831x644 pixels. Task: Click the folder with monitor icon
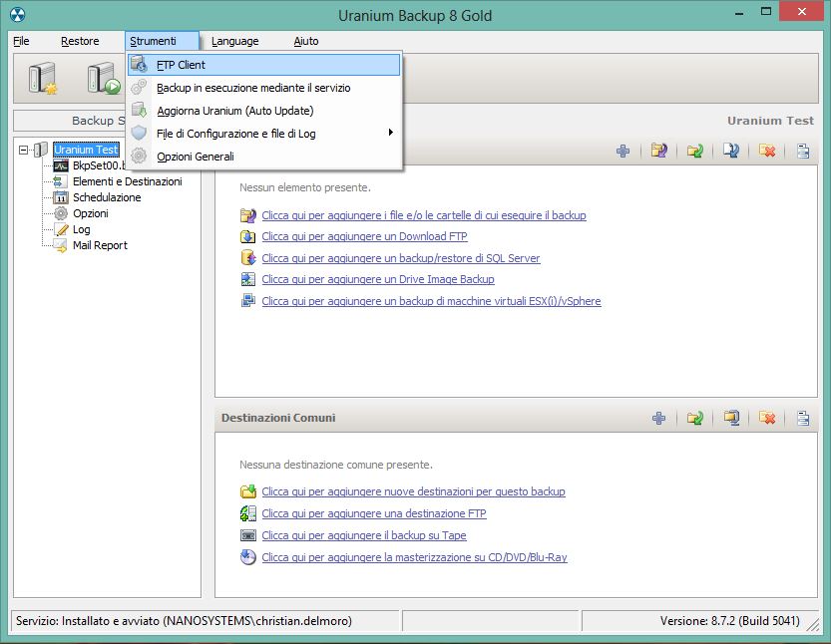coord(731,418)
